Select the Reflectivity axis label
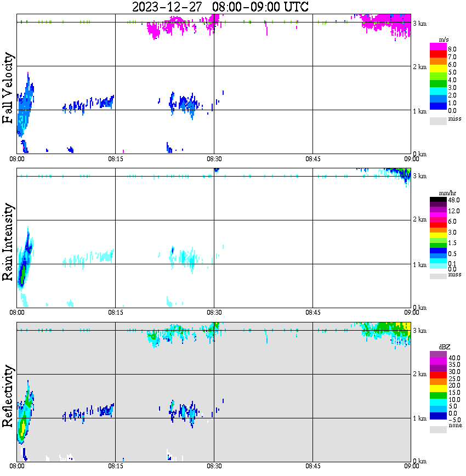Screen dimensions: 466x476 (8, 395)
